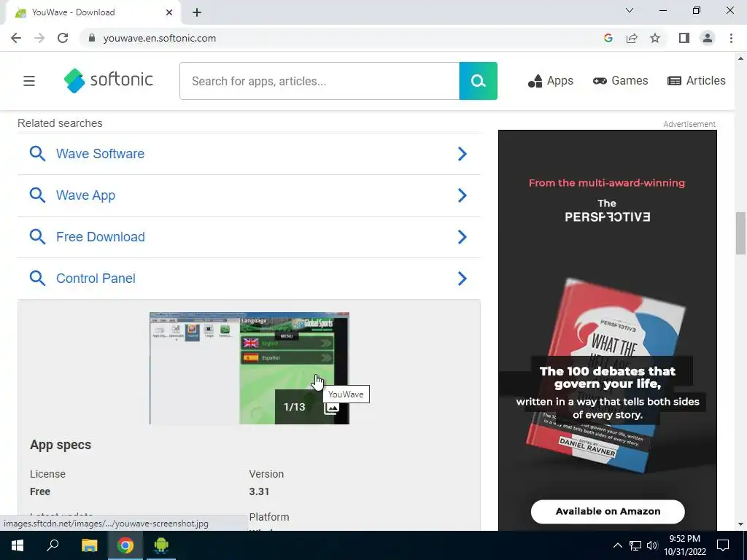Click the gallery image icon

332,408
